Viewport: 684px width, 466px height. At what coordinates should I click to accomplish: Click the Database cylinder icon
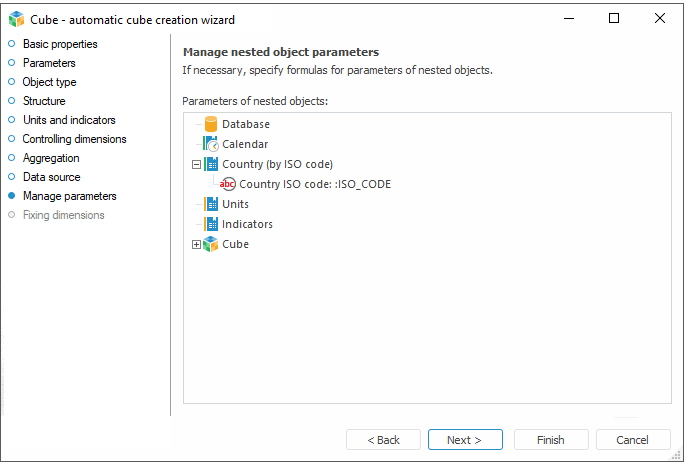(x=211, y=124)
